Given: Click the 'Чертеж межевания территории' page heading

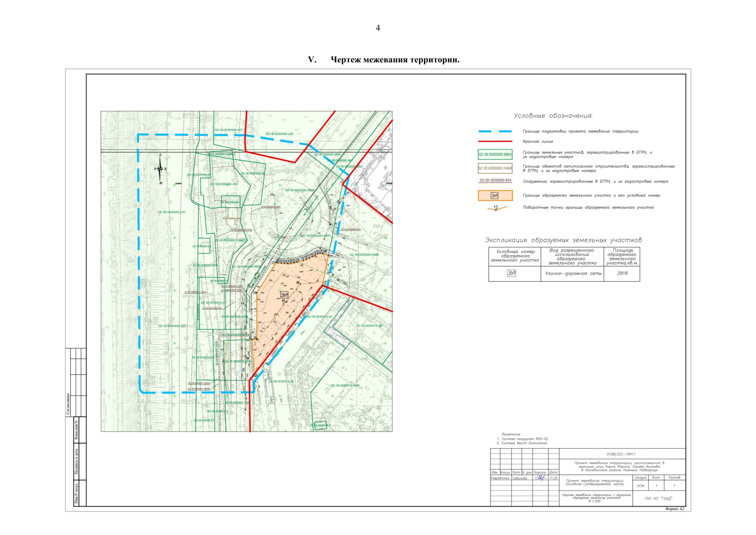Looking at the screenshot, I should coord(395,60).
